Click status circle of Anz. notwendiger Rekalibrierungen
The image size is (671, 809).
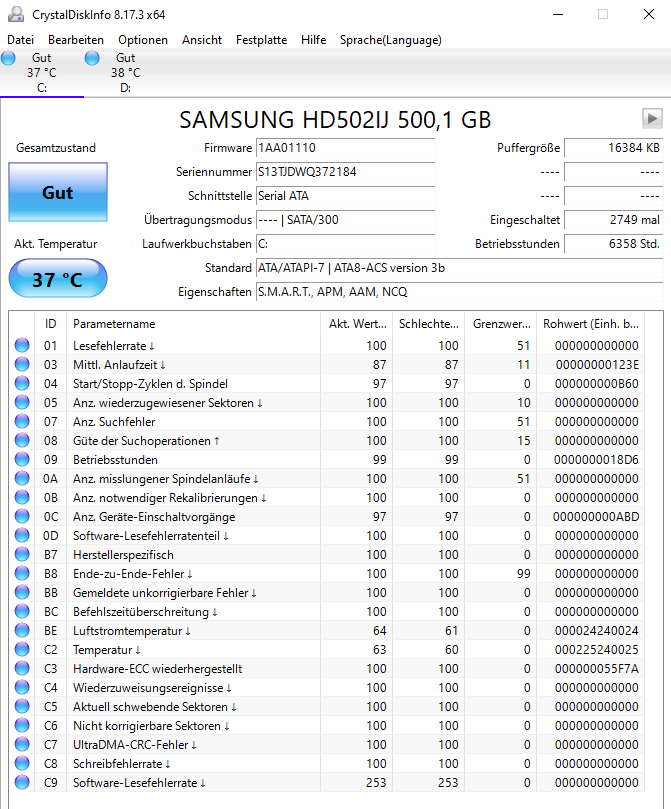click(22, 497)
